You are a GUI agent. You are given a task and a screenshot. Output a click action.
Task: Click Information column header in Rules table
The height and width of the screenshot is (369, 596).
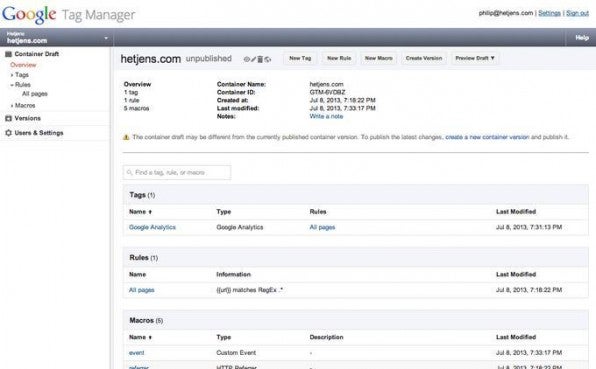233,274
